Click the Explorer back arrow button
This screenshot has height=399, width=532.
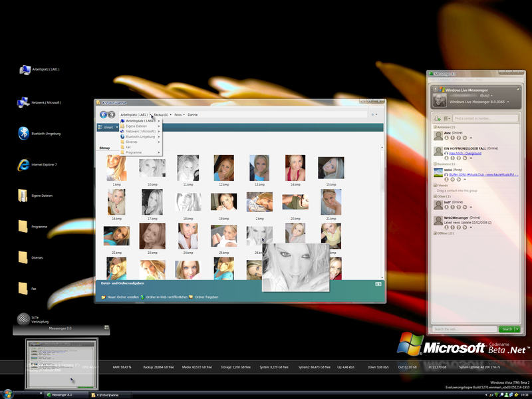[x=103, y=115]
